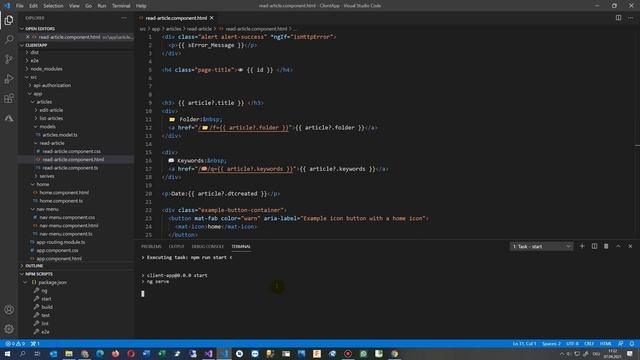This screenshot has width=640, height=360.
Task: Click the Explorer panel more actions ellipsis
Action: [124, 18]
